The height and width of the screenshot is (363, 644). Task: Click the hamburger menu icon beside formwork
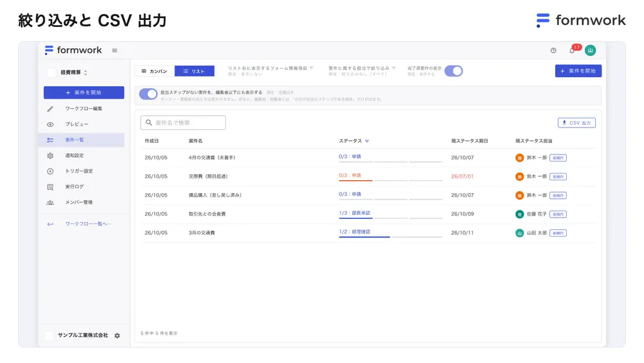115,50
